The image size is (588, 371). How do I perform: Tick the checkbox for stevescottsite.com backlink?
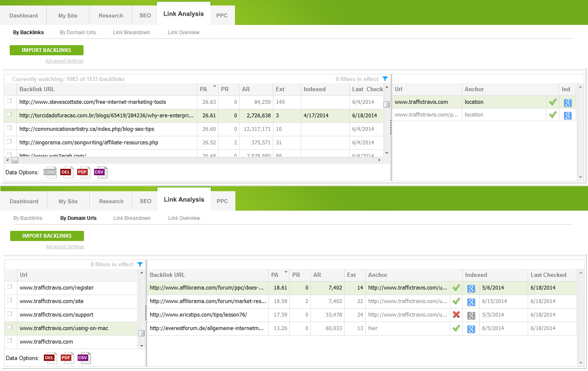(9, 101)
